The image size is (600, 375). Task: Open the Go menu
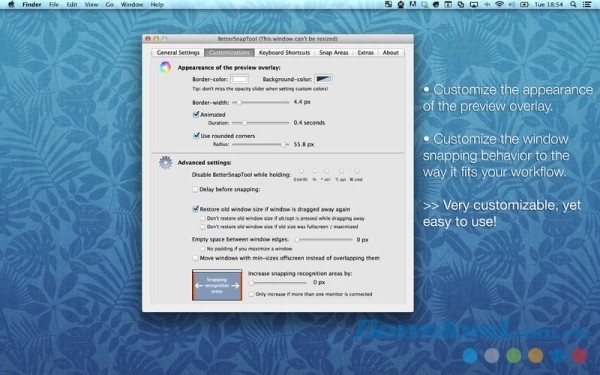coord(109,5)
